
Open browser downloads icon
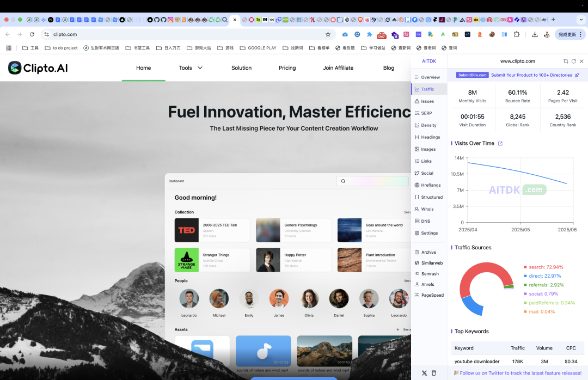point(535,34)
